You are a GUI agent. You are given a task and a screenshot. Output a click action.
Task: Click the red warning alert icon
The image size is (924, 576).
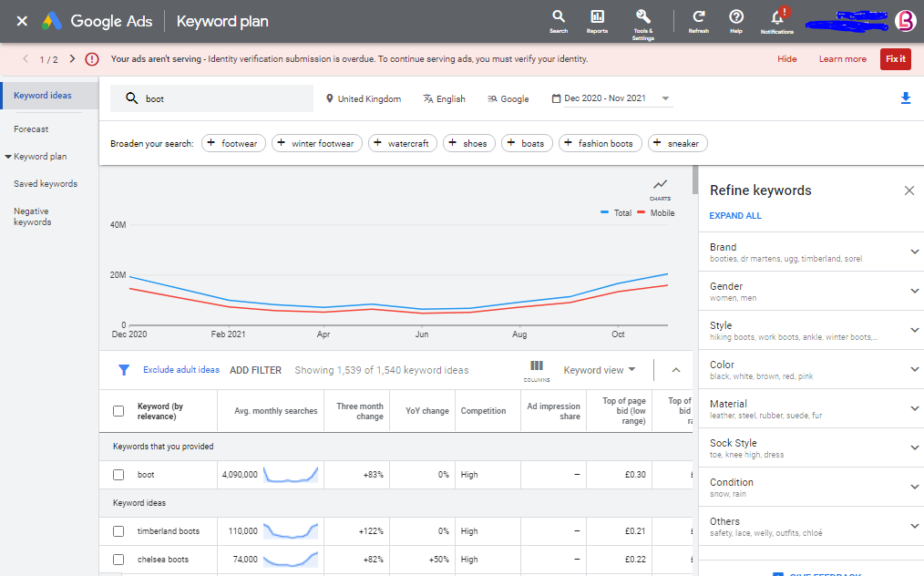[92, 59]
